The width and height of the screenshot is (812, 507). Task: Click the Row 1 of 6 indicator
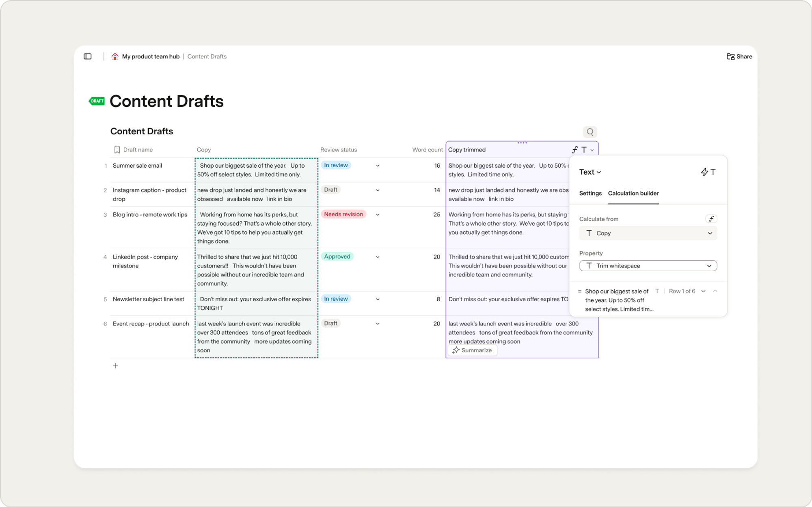pyautogui.click(x=682, y=291)
